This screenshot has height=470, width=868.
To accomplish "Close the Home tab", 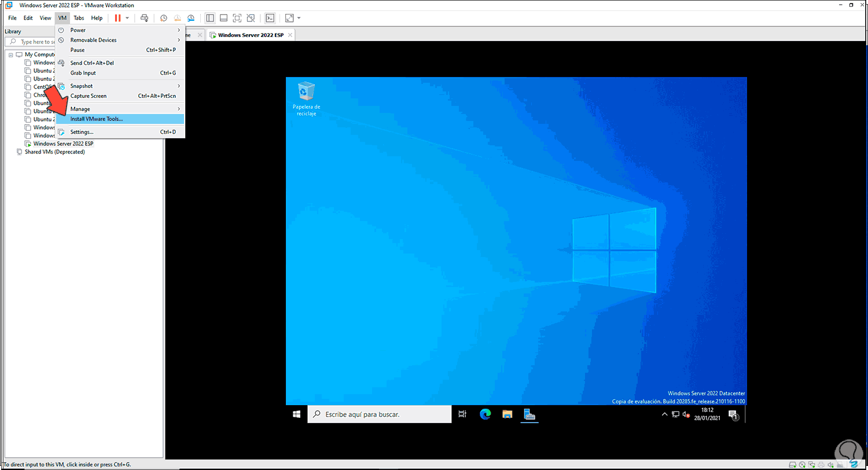I will [200, 35].
